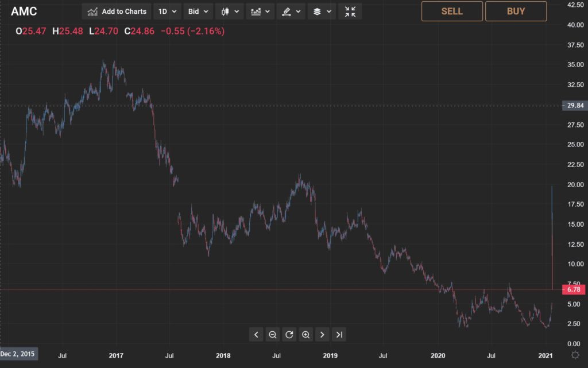Click the Dec 2, 2015 date label
The height and width of the screenshot is (368, 588).
pyautogui.click(x=18, y=354)
